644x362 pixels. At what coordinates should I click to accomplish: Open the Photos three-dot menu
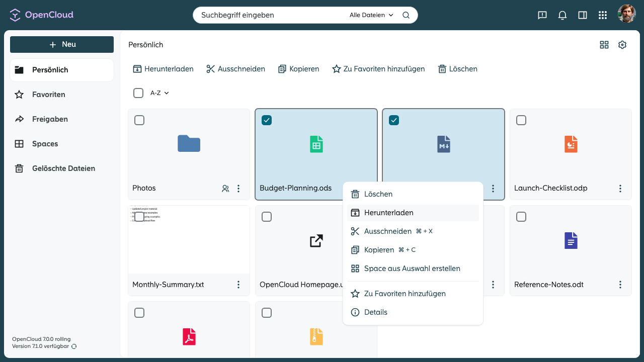(x=238, y=189)
